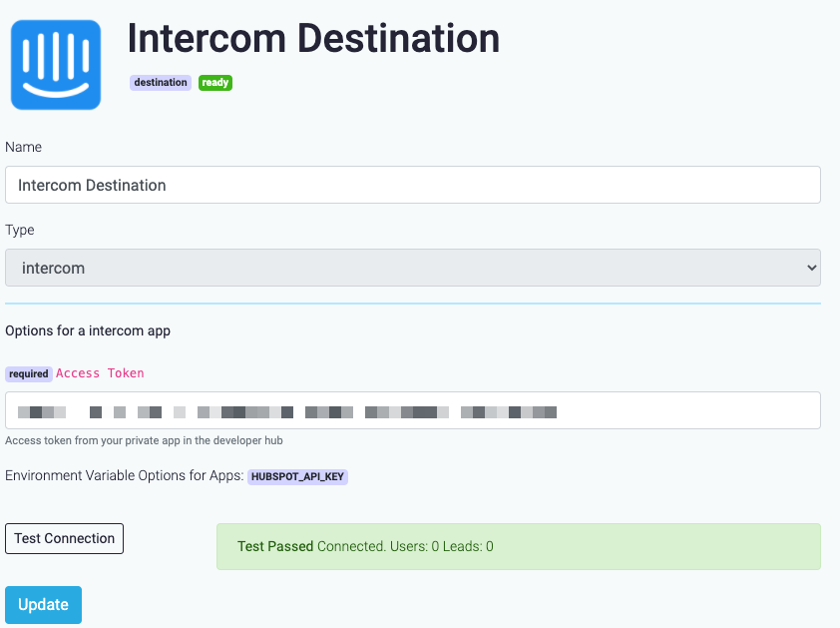Click the Test Passed result message
Viewport: 840px width, 628px height.
tap(519, 546)
